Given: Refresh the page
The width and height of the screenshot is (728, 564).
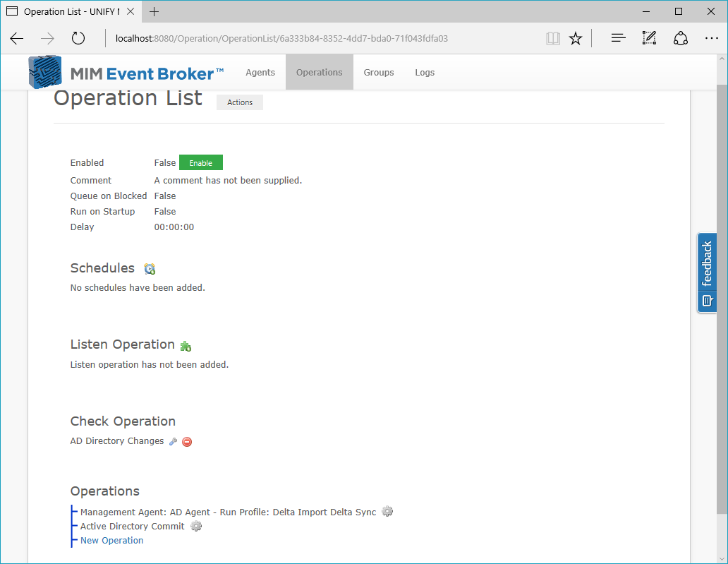Looking at the screenshot, I should coord(78,38).
